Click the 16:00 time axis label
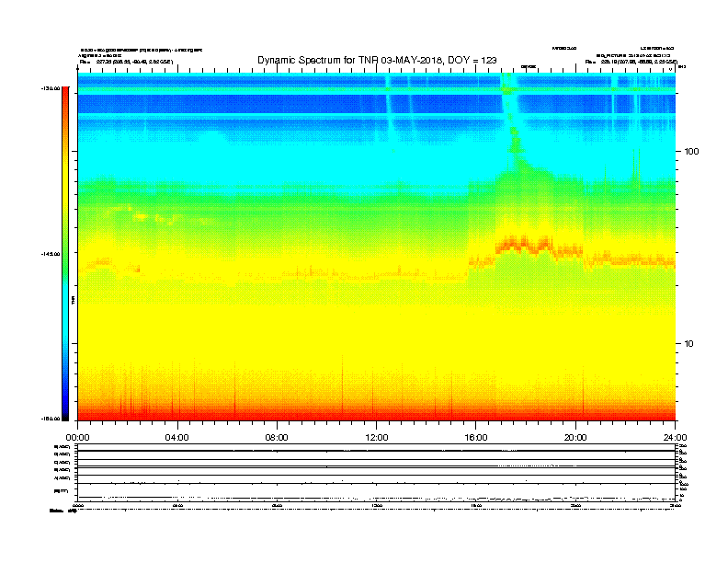Image resolution: width=728 pixels, height=563 pixels. point(476,438)
